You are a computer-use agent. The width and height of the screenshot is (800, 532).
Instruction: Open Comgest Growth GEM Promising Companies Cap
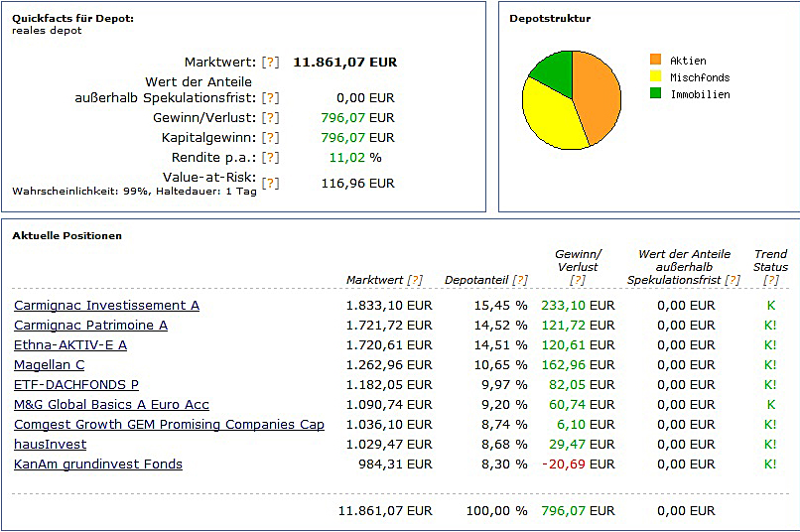pos(169,425)
